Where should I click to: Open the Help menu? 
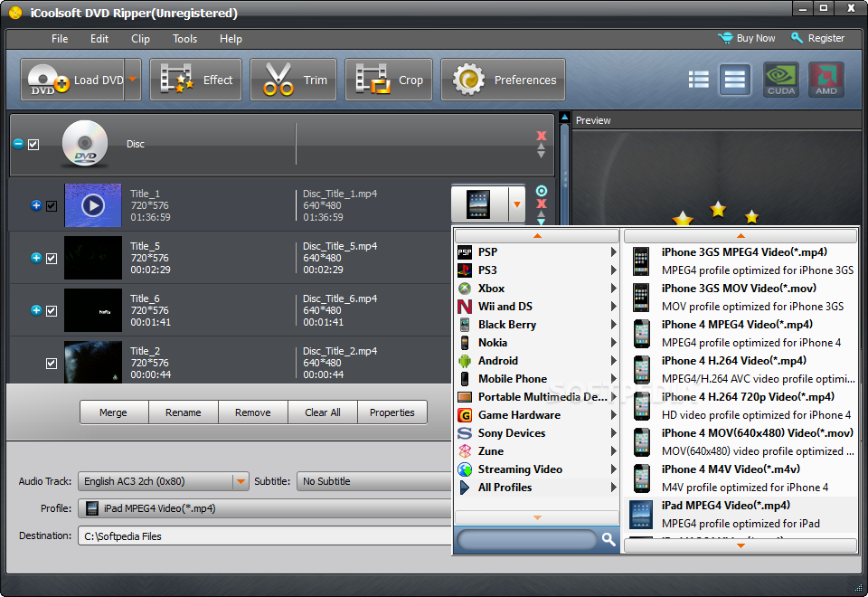[231, 39]
